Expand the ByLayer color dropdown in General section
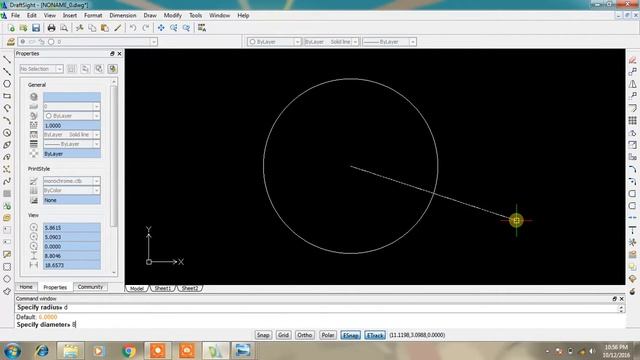640x360 pixels. [x=96, y=116]
